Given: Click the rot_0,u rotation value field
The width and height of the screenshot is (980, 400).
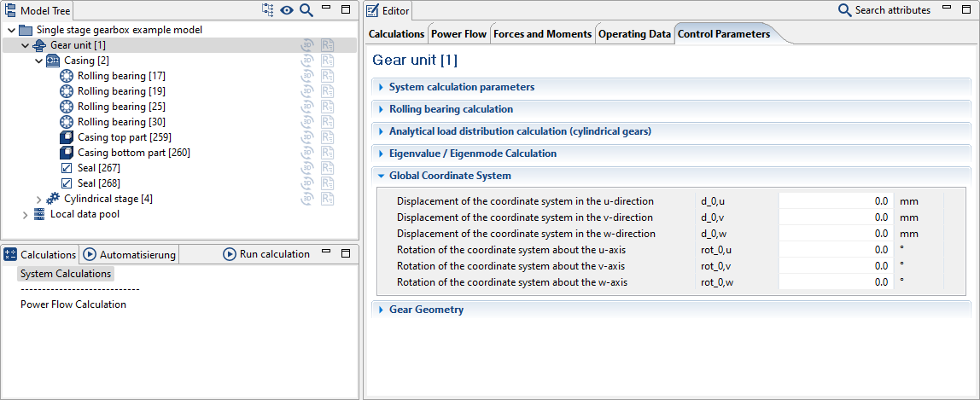Looking at the screenshot, I should (837, 250).
